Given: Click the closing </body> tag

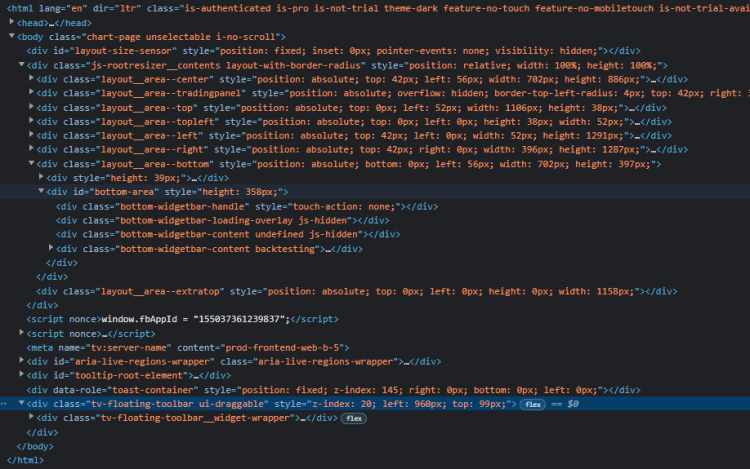Looking at the screenshot, I should [35, 447].
